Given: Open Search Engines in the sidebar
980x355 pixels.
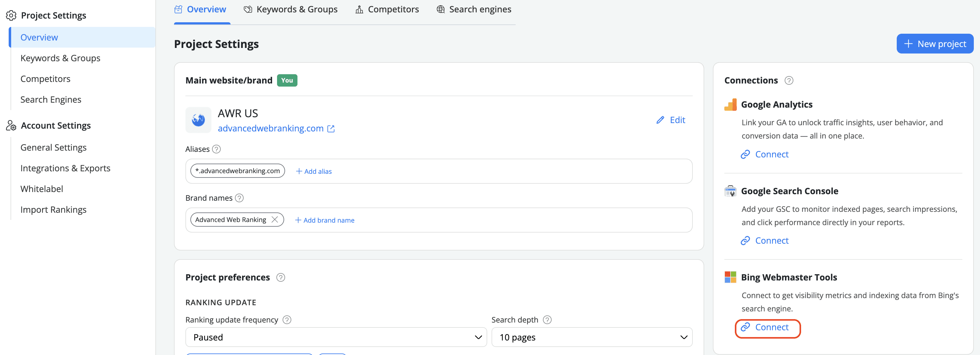Looking at the screenshot, I should [50, 100].
